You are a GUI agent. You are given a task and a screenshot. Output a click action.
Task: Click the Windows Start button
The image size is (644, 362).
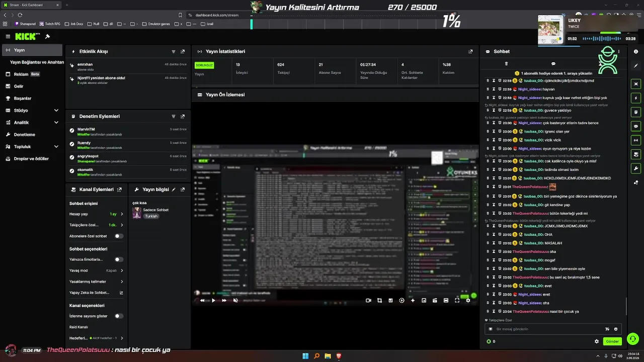(x=305, y=356)
